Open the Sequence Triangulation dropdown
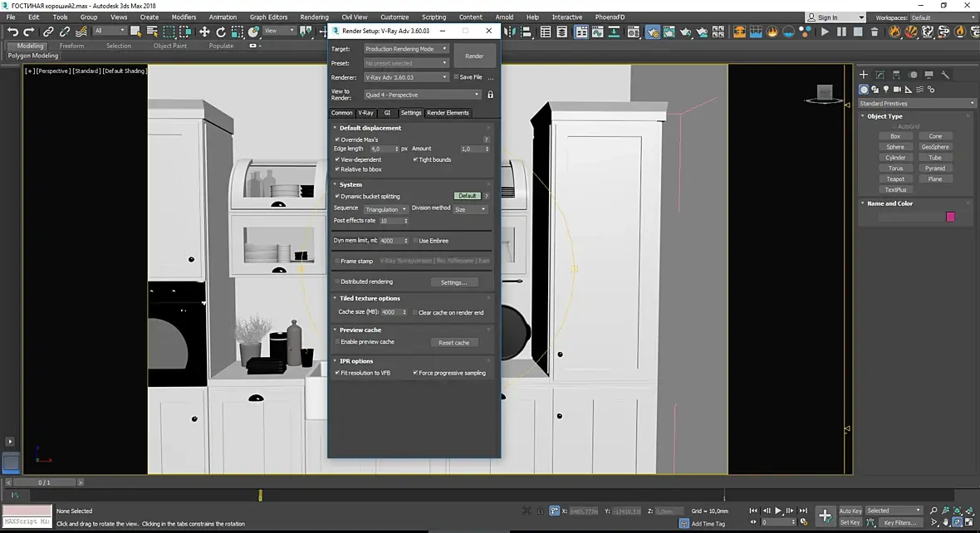980x533 pixels. 385,209
